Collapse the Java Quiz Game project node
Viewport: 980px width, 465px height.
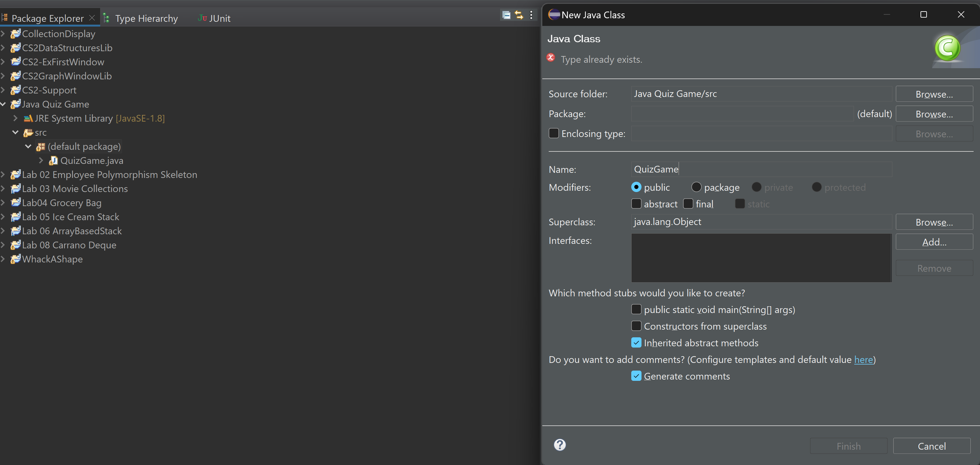click(x=3, y=104)
